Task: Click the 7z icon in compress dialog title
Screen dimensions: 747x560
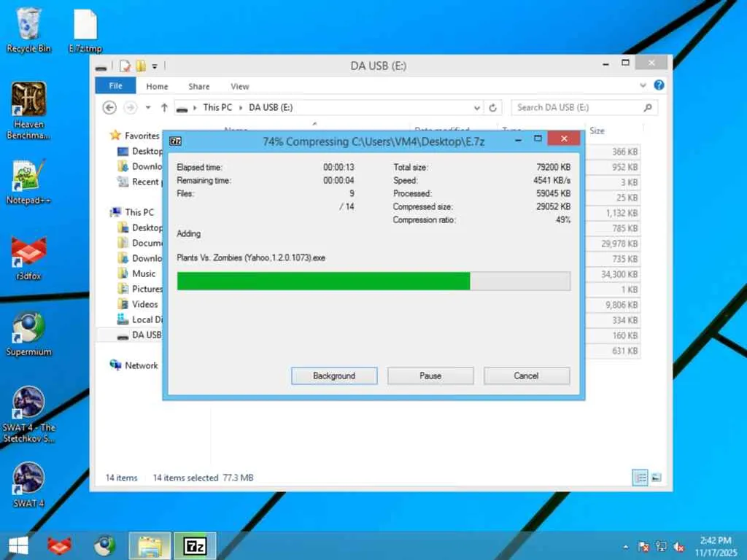Action: 175,141
